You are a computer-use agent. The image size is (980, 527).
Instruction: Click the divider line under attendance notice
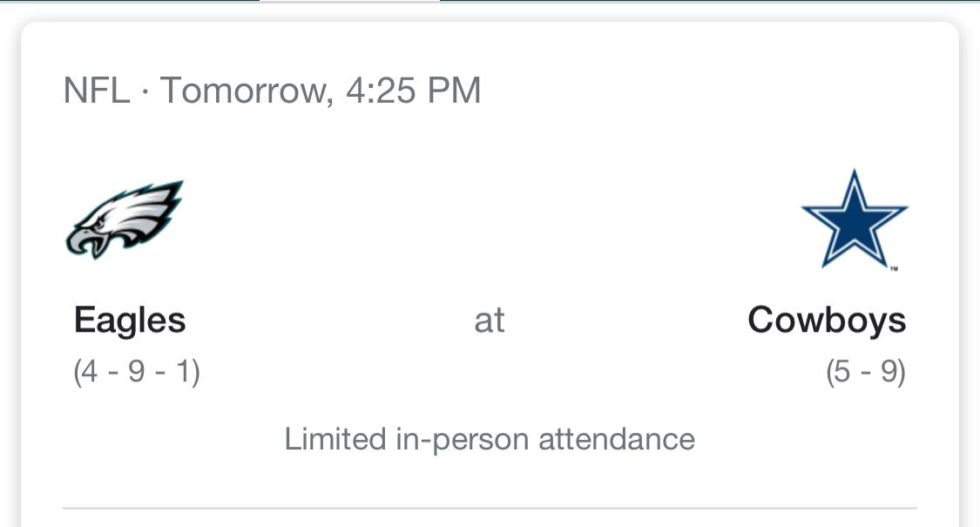coord(490,508)
